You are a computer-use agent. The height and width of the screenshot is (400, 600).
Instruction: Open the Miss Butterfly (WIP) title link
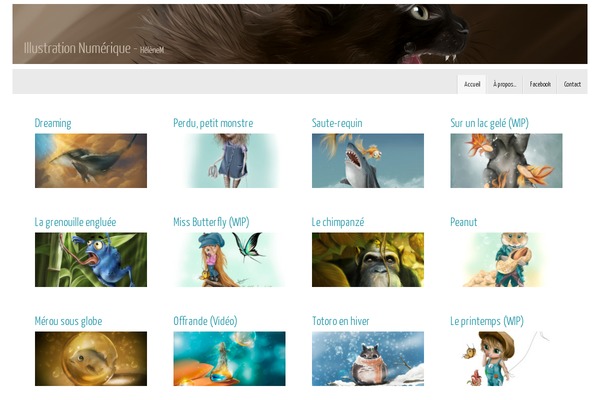tap(211, 222)
